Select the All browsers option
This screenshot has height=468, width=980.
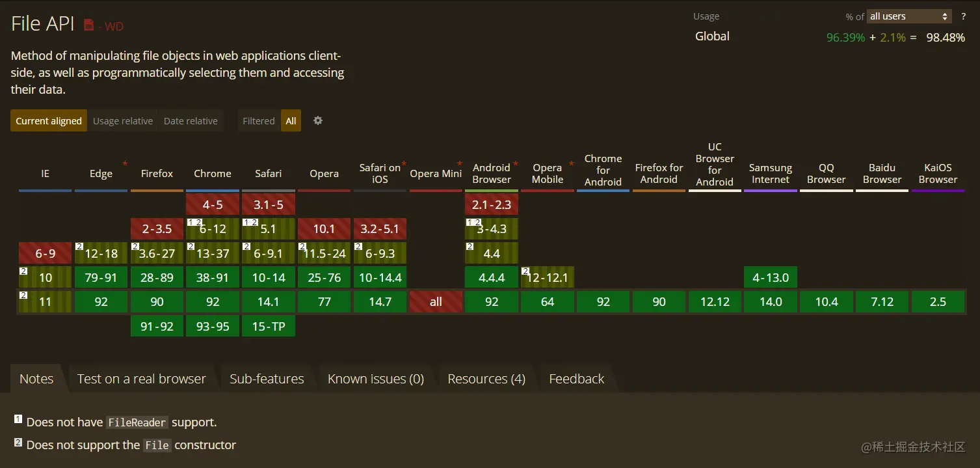pyautogui.click(x=291, y=120)
